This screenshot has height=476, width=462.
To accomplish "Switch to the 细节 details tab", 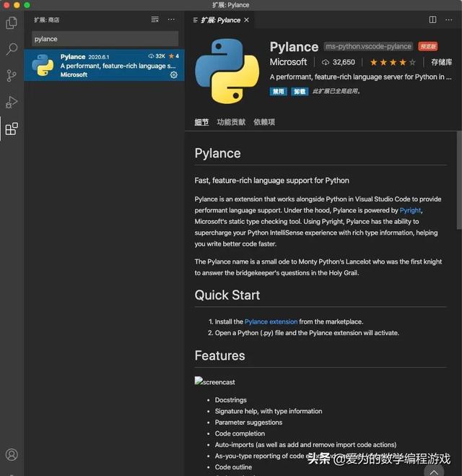I will click(x=201, y=122).
